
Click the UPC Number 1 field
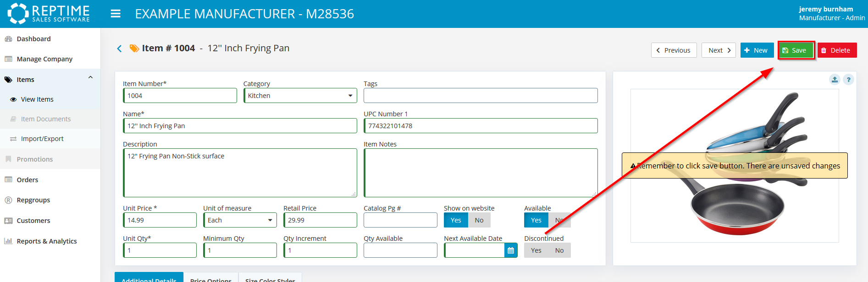[481, 126]
